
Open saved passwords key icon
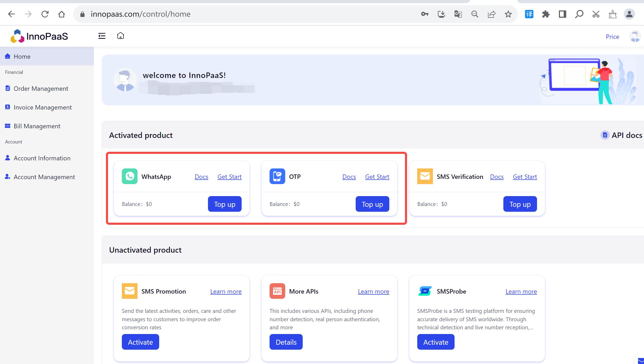[425, 14]
